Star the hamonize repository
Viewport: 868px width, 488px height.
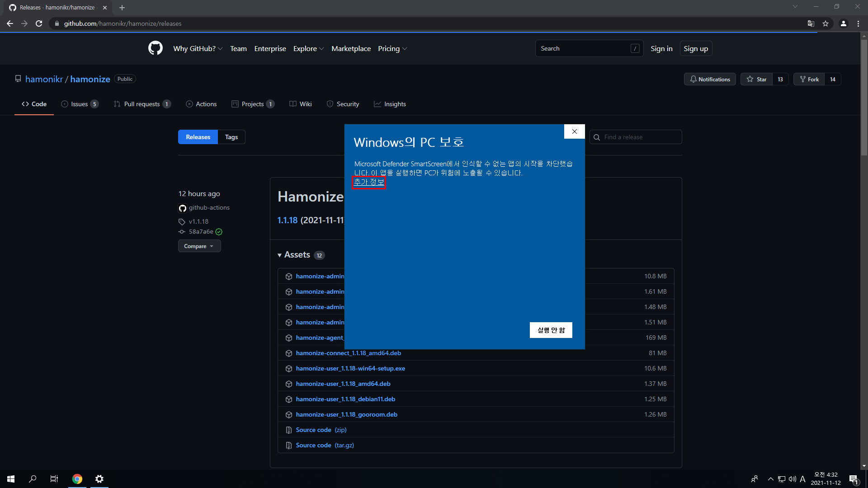(756, 79)
